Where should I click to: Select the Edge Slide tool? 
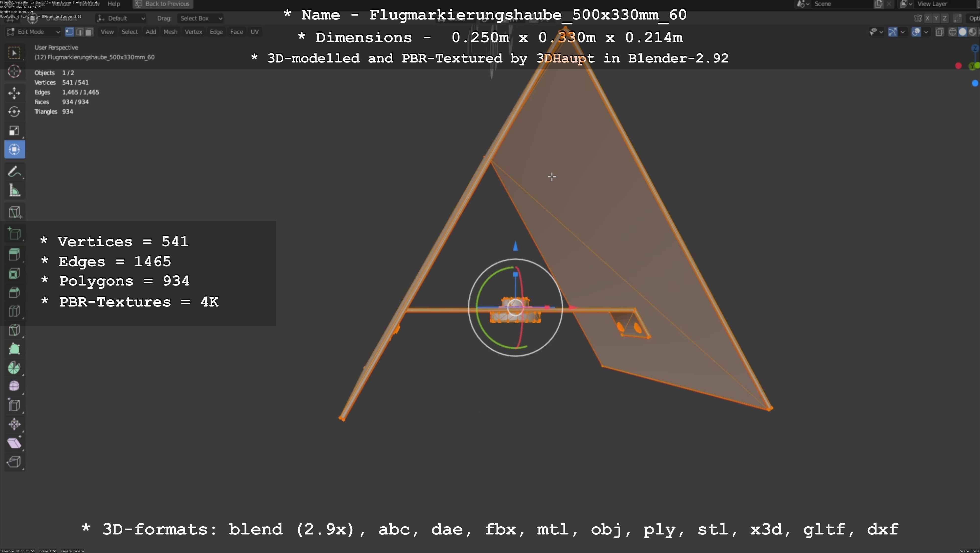tap(14, 406)
